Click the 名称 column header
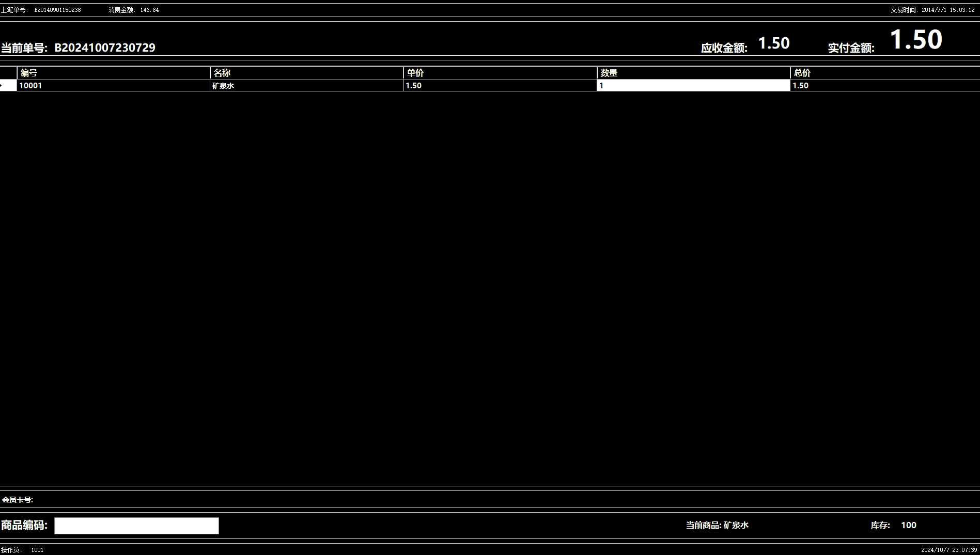Image resolution: width=980 pixels, height=555 pixels. click(x=307, y=73)
